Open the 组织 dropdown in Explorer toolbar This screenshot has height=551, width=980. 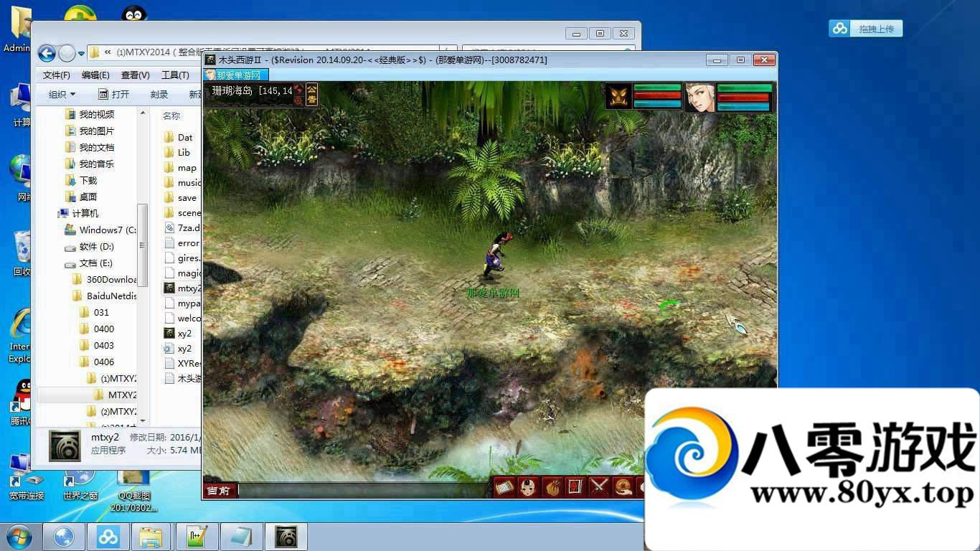pyautogui.click(x=62, y=94)
